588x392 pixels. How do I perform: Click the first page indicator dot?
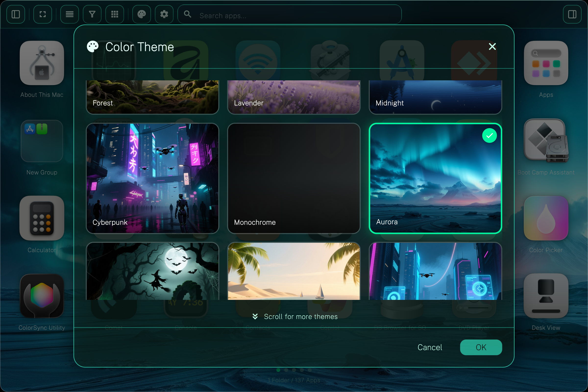(x=279, y=370)
